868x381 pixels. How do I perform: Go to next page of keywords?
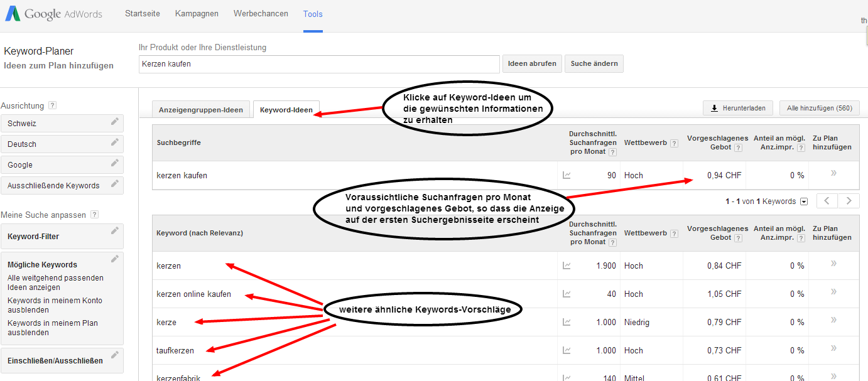[x=849, y=201]
